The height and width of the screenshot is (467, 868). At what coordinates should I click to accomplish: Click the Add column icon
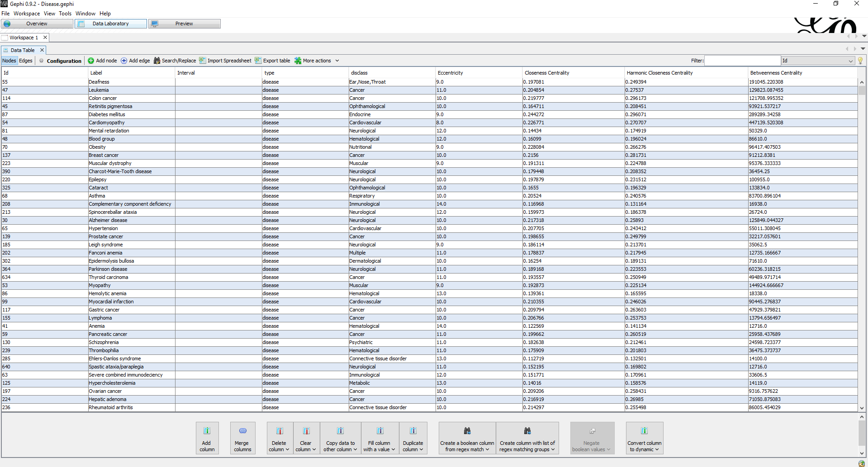(207, 438)
